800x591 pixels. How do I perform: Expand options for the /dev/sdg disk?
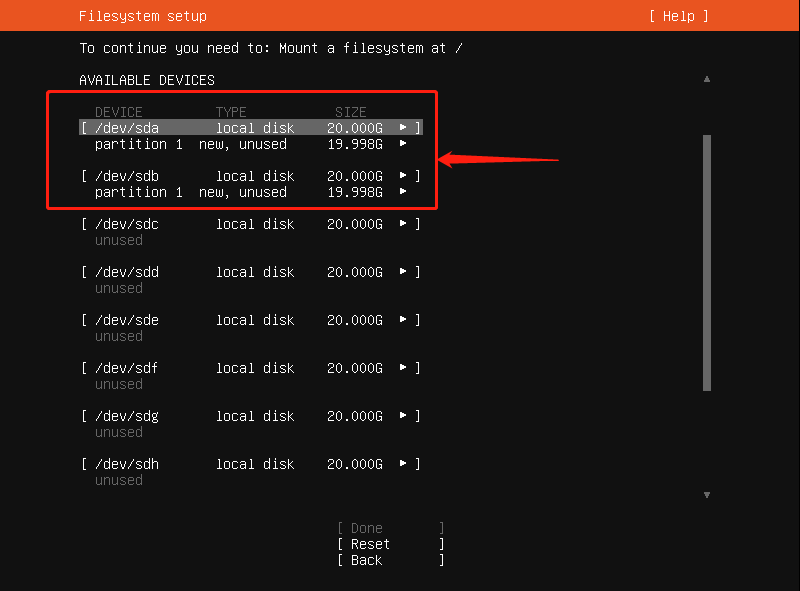click(x=405, y=415)
